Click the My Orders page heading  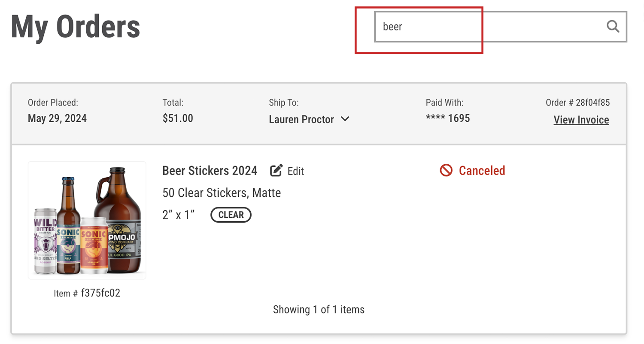point(76,27)
